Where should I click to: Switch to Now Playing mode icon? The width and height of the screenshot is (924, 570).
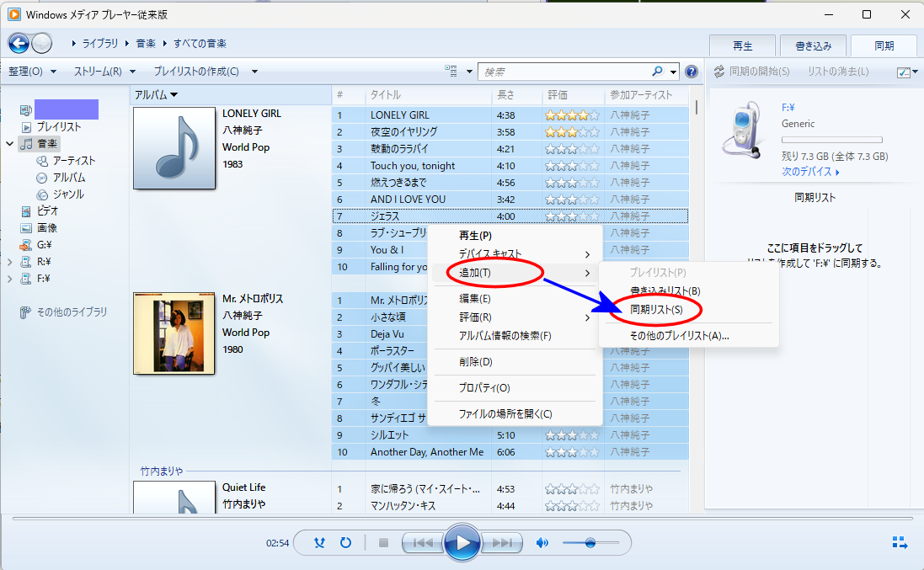(900, 542)
